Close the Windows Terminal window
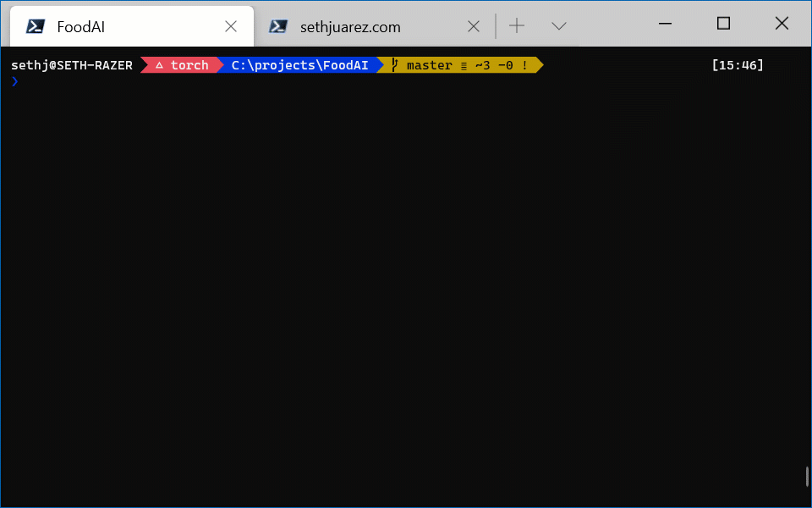The image size is (812, 508). point(782,24)
